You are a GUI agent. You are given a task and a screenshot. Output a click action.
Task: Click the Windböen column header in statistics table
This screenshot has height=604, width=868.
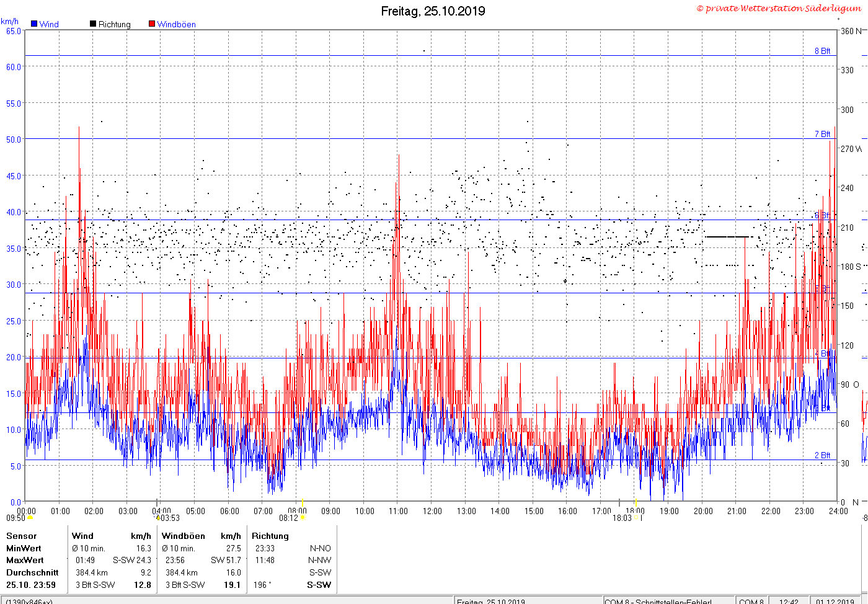[183, 536]
